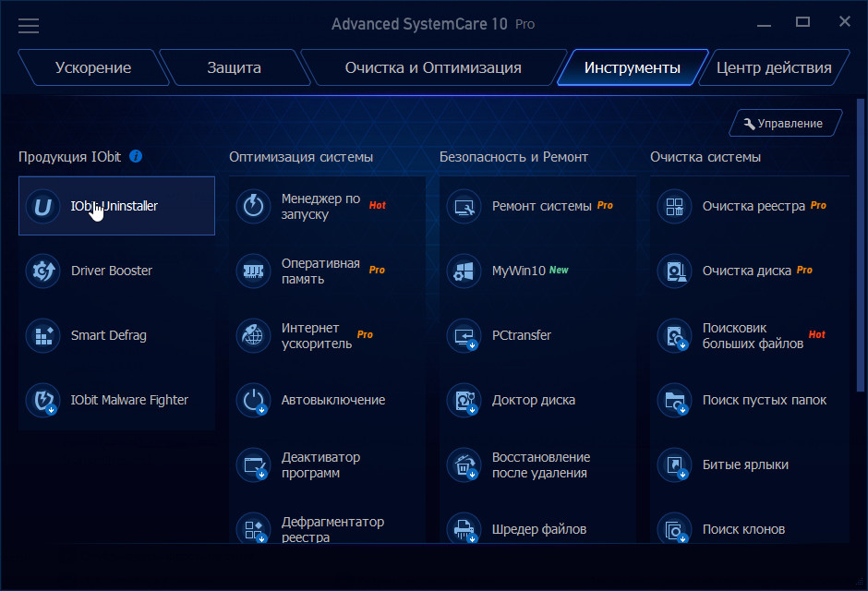868x591 pixels.
Task: Select the Инструменты tab
Action: pos(633,67)
